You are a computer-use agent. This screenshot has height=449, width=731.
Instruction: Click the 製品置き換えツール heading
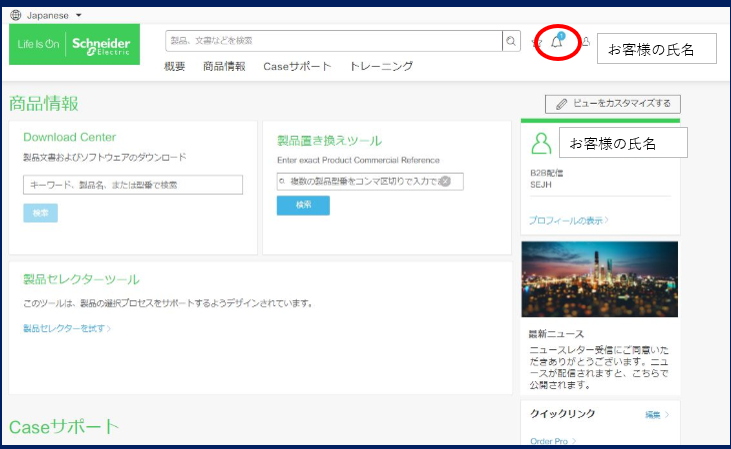[x=329, y=141]
